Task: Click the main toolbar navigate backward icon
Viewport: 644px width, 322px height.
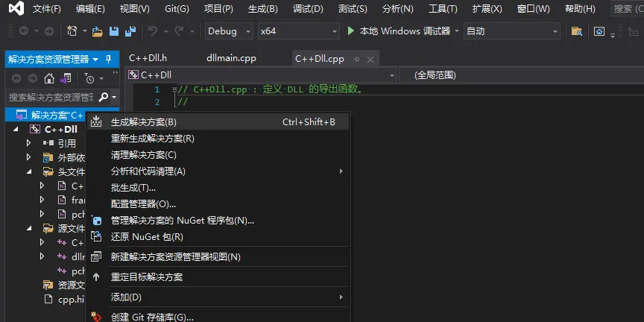Action: 23,31
